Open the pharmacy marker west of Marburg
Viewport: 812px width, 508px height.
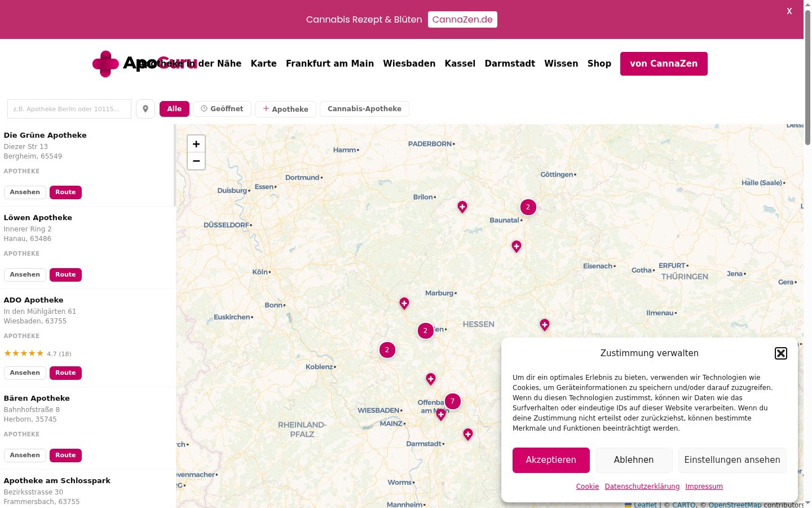point(404,304)
